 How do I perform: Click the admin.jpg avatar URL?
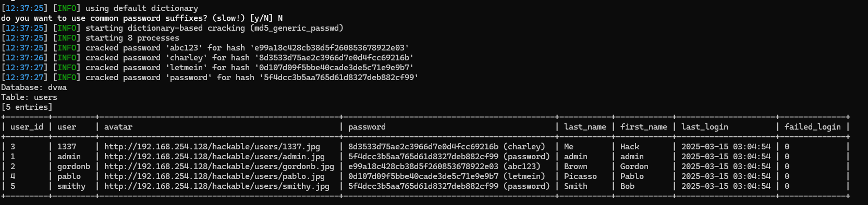[x=214, y=157]
